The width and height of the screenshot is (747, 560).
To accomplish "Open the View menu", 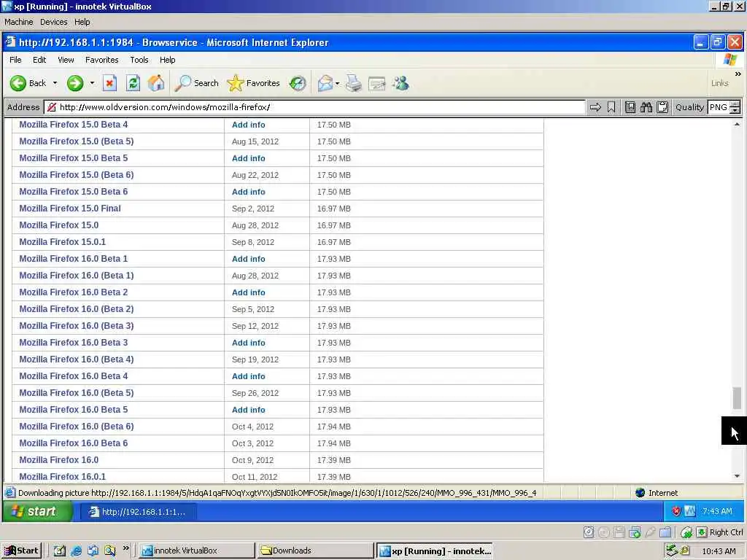I will click(66, 60).
